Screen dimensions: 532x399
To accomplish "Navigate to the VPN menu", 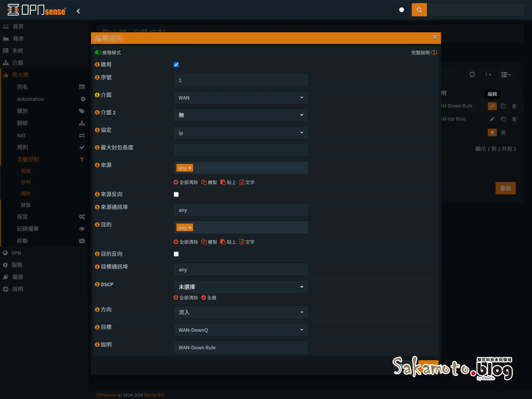I will coord(16,253).
